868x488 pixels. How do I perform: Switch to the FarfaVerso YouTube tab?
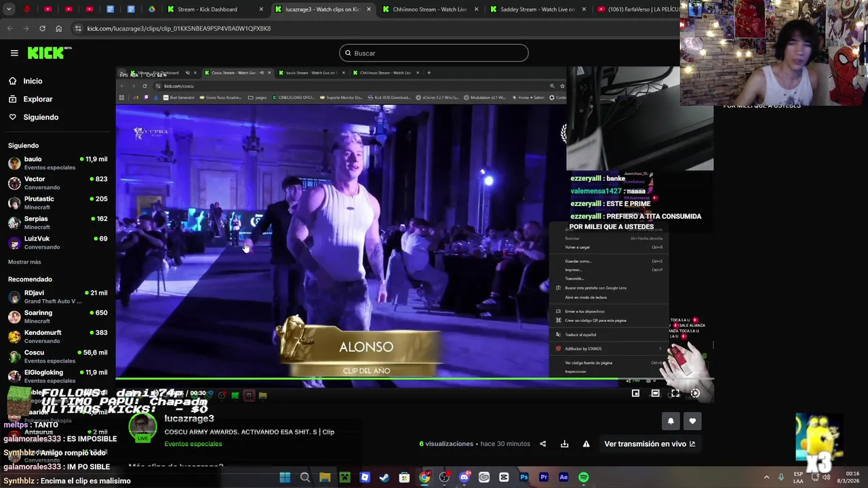636,9
